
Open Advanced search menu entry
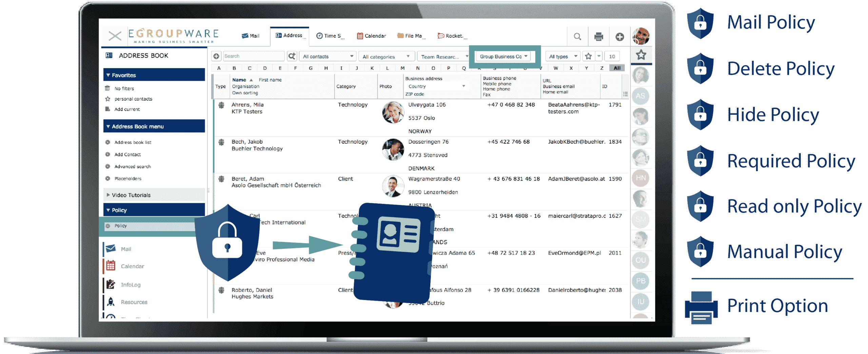click(x=133, y=167)
